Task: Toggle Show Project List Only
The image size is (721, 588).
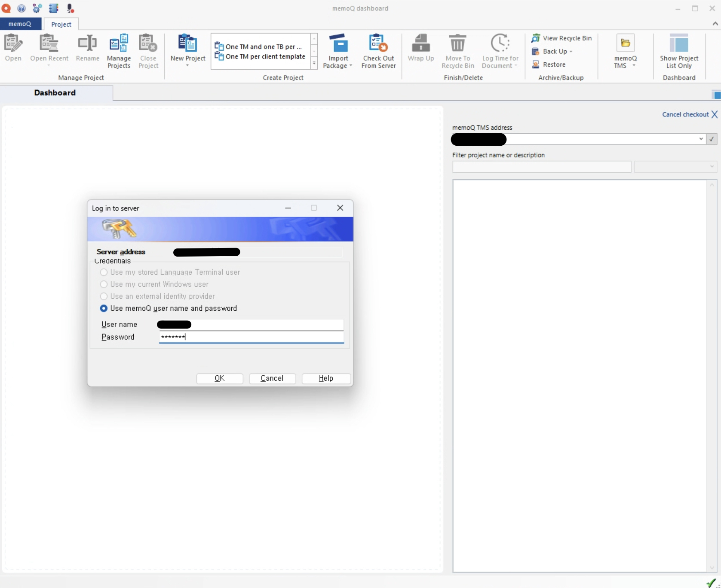Action: click(x=679, y=51)
